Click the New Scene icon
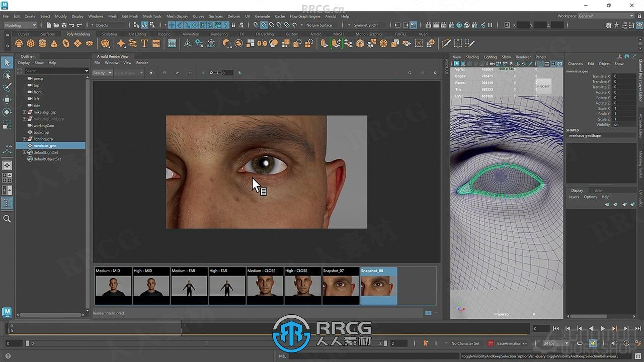644x362 pixels. point(48,25)
